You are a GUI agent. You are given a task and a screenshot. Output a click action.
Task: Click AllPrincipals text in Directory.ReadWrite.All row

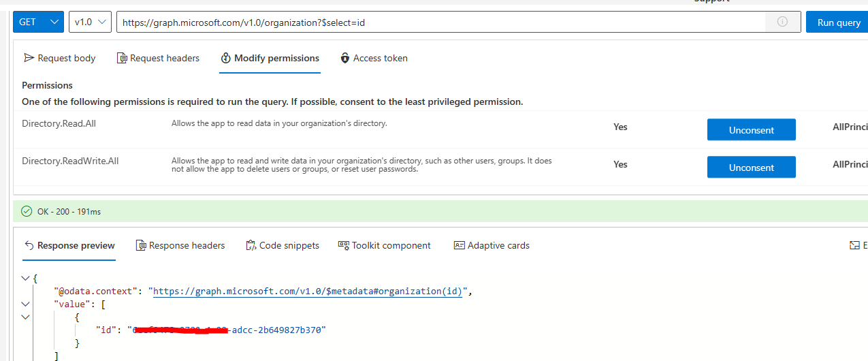click(850, 164)
